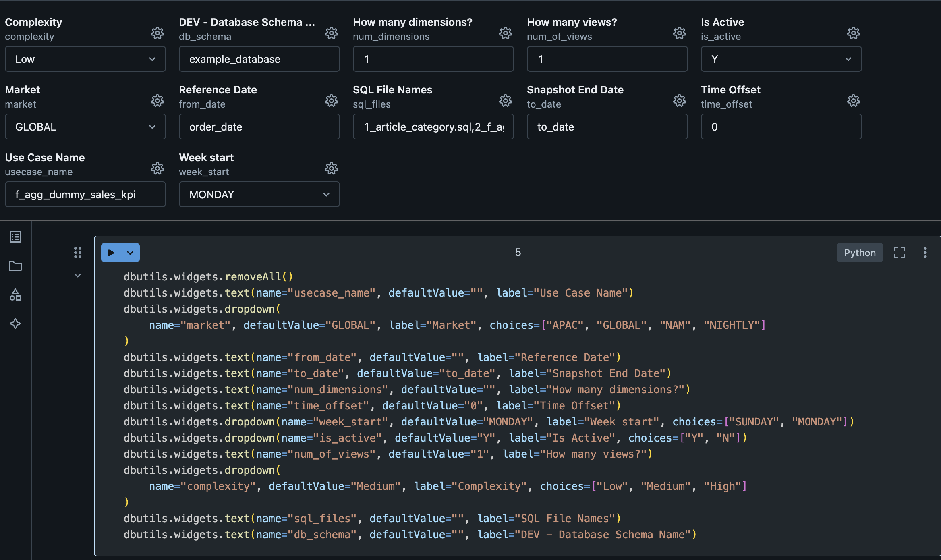Grab the cell drag handle dots
Viewport: 941px width, 560px height.
click(78, 253)
